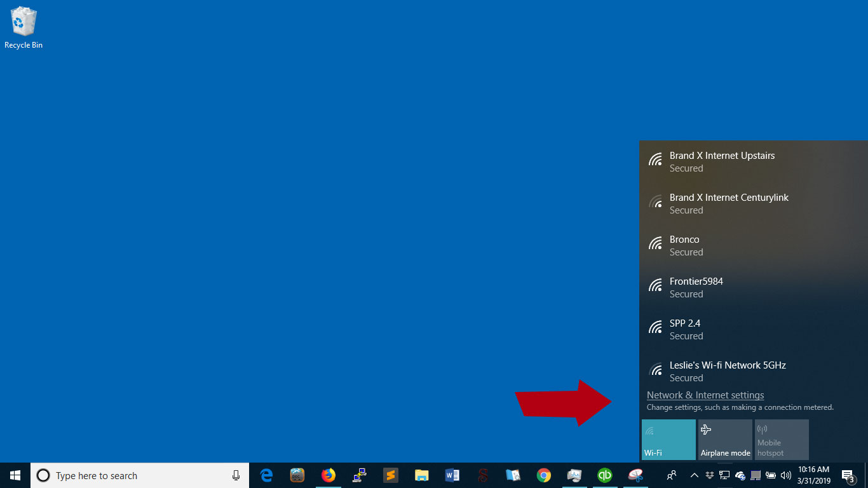Toggle the Wi-Fi quick action tile
This screenshot has height=488, width=868.
(668, 440)
